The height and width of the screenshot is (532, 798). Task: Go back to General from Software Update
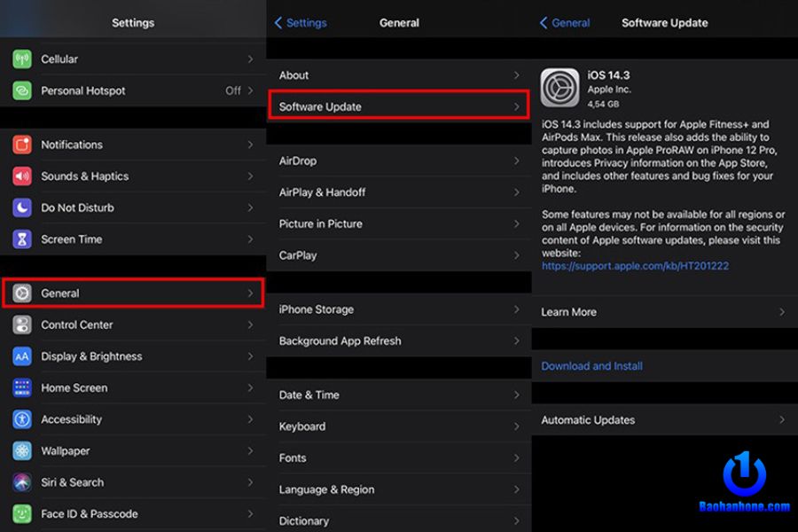[565, 23]
